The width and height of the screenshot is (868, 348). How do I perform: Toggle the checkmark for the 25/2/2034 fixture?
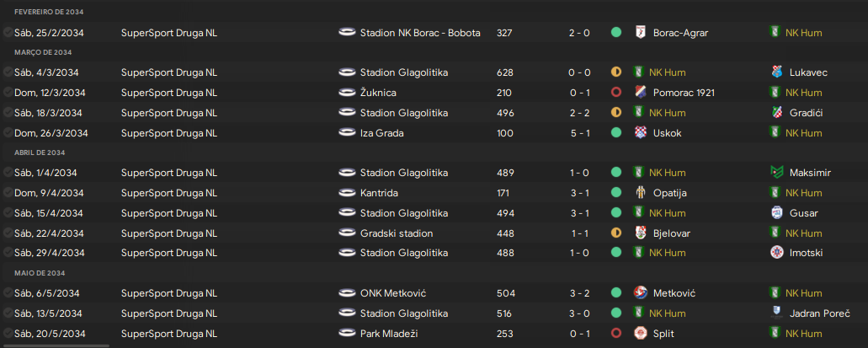click(x=8, y=32)
